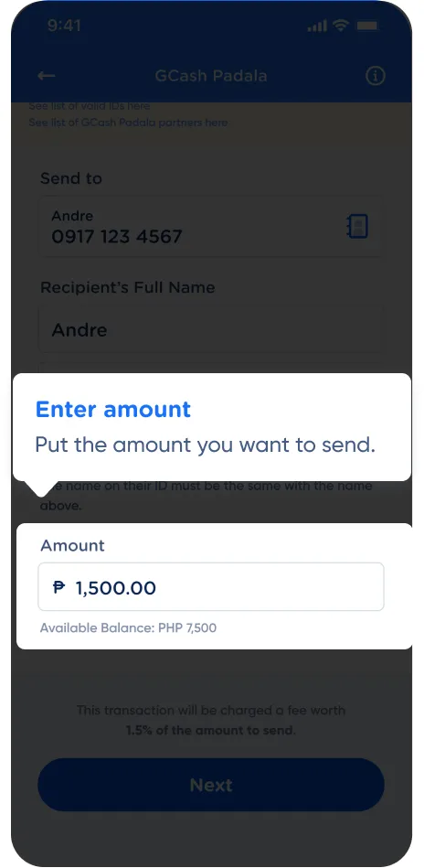Select the Send to number field 0917 123 4567

[210, 227]
